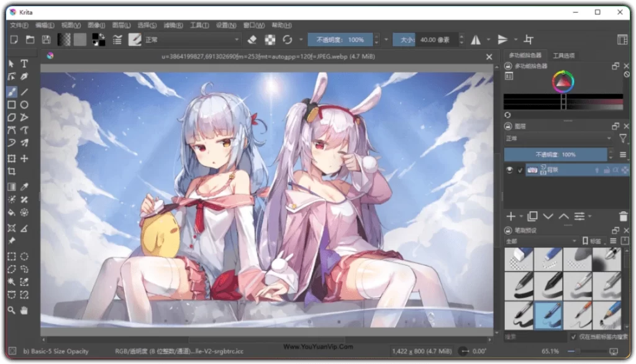This screenshot has width=636, height=364.
Task: Click the color triangle in the color selector
Action: [x=562, y=81]
